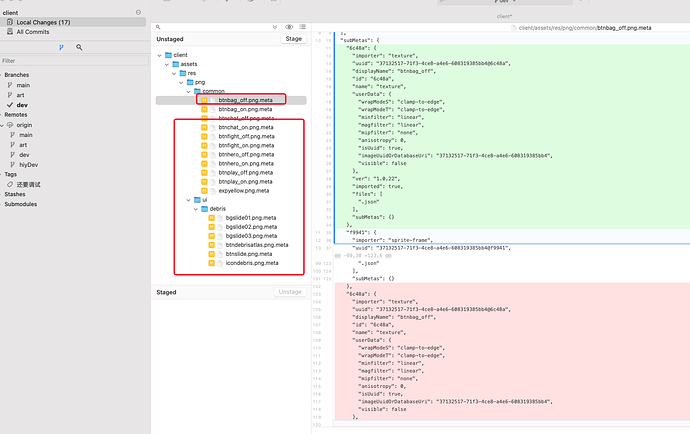Select origin remote branch main

(x=26, y=135)
